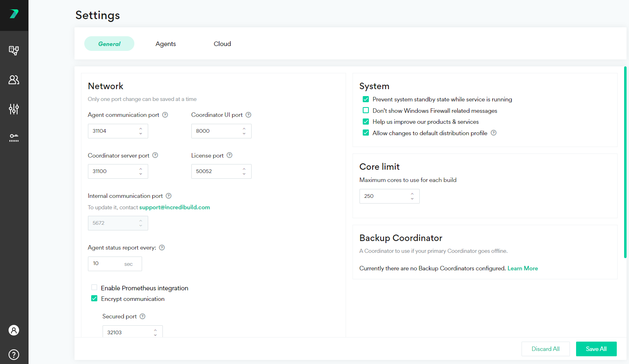Open the Agents users sidebar icon
Screen dimensions: 629x364
coord(14,80)
